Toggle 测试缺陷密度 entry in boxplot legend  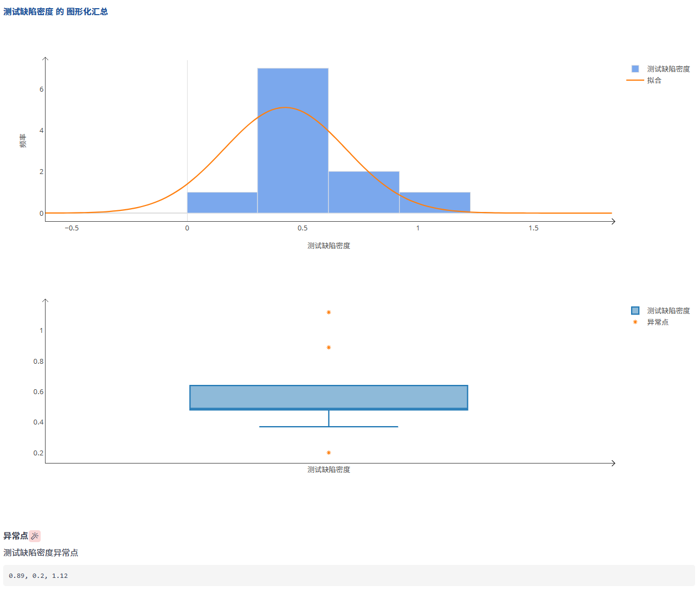(667, 311)
